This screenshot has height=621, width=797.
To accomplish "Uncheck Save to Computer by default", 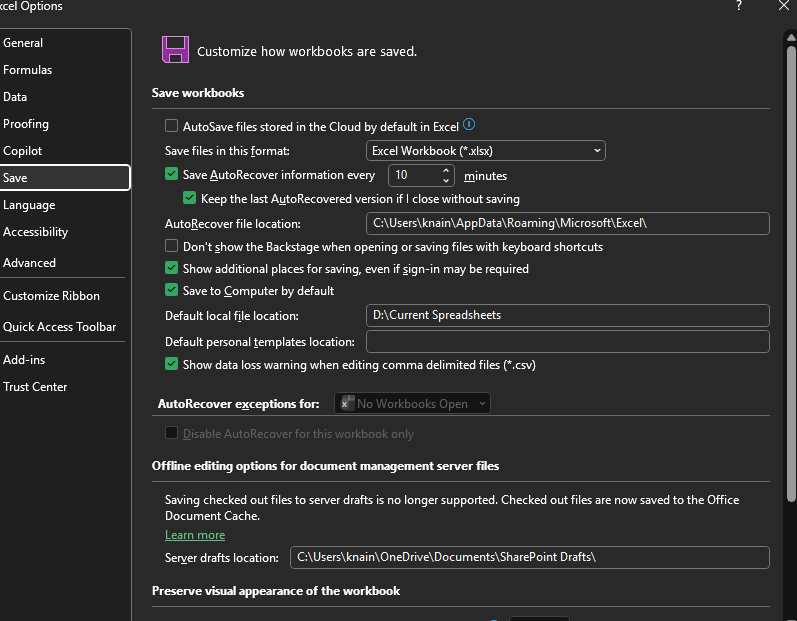I will 171,290.
